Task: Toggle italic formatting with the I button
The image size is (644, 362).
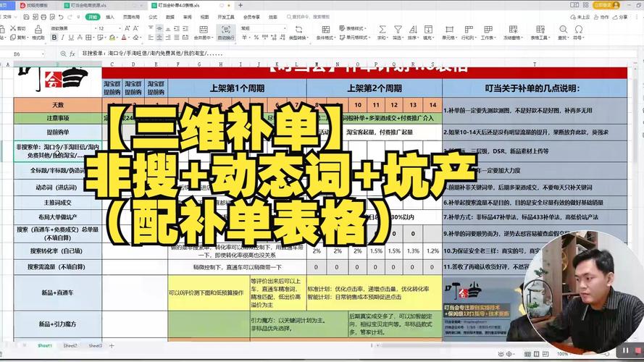Action: (62, 38)
